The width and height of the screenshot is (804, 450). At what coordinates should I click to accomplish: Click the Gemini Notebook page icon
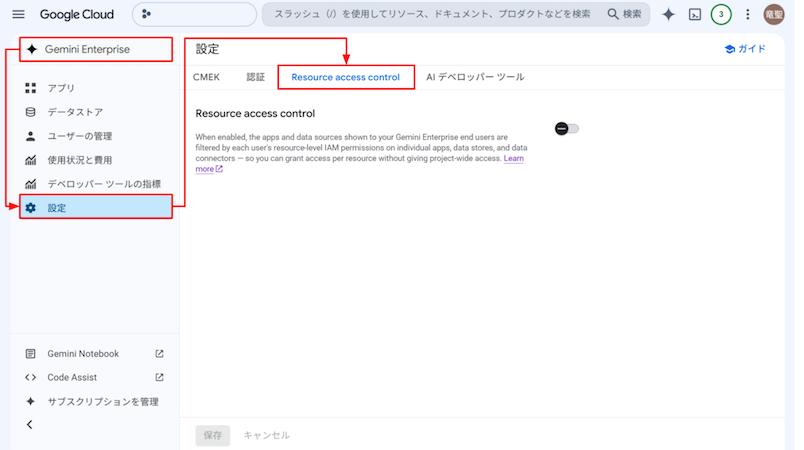pos(31,354)
